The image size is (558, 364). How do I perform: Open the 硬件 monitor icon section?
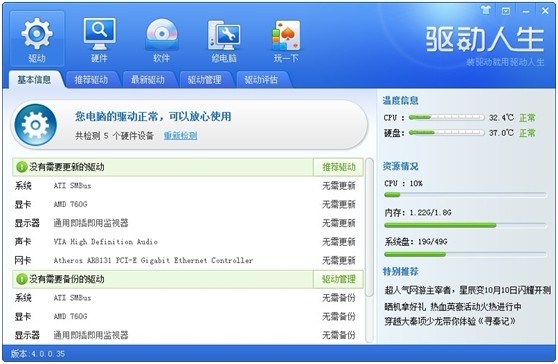coord(99,38)
